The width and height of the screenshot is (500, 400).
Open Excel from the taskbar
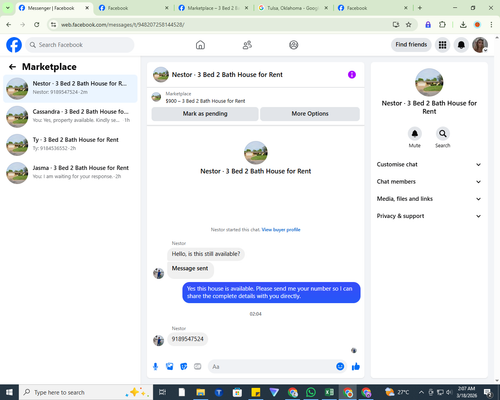click(x=329, y=392)
